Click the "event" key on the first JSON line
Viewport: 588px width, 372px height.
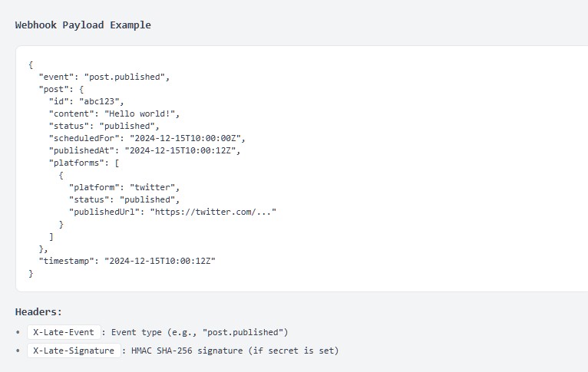click(55, 77)
